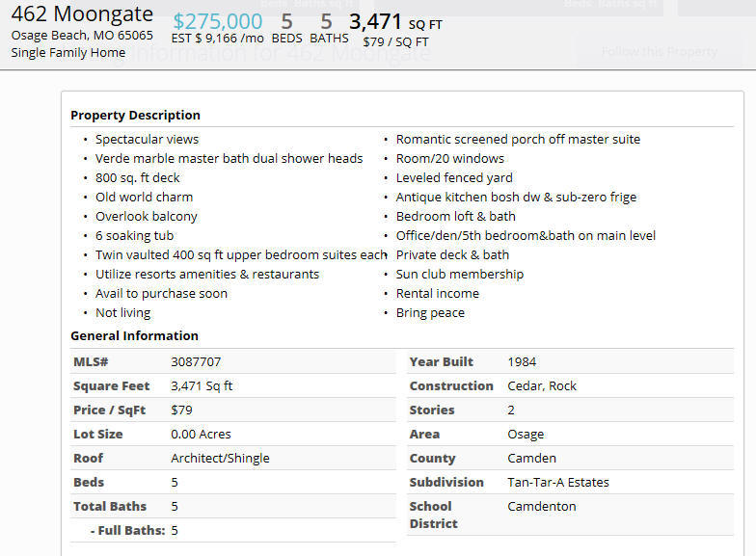The image size is (756, 556).
Task: Click 'Property Description' heading
Action: 135,116
